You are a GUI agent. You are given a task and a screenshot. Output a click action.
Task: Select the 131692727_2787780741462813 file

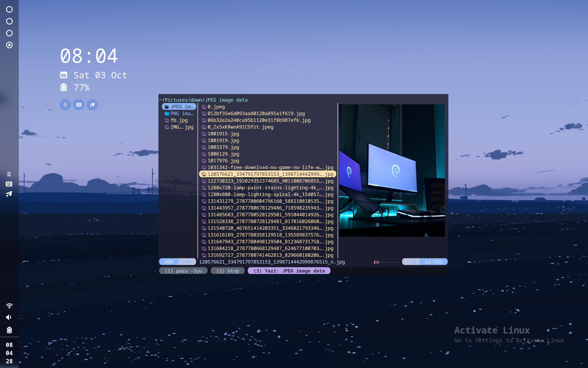pos(267,255)
